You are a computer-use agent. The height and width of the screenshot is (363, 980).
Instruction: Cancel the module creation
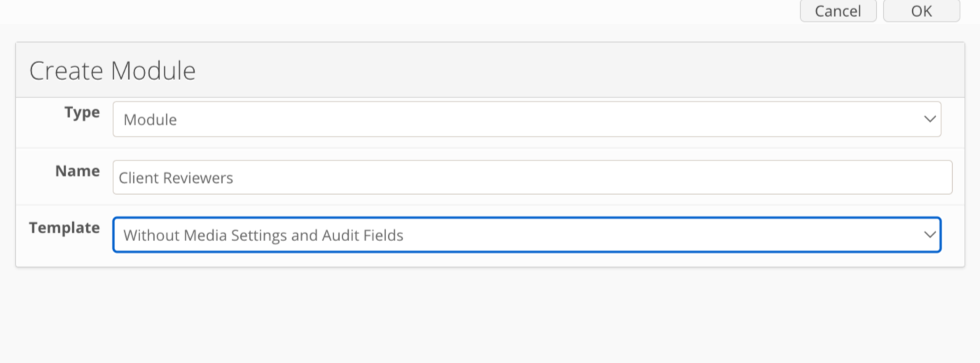coord(838,11)
